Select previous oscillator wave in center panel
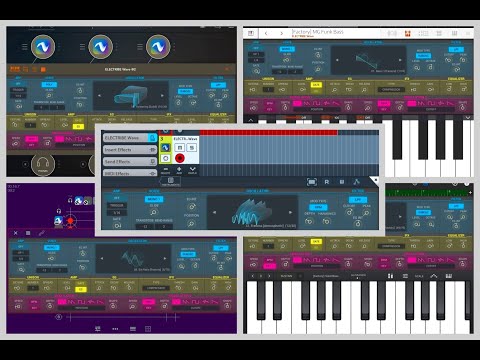480x360 pixels. pyautogui.click(x=214, y=212)
